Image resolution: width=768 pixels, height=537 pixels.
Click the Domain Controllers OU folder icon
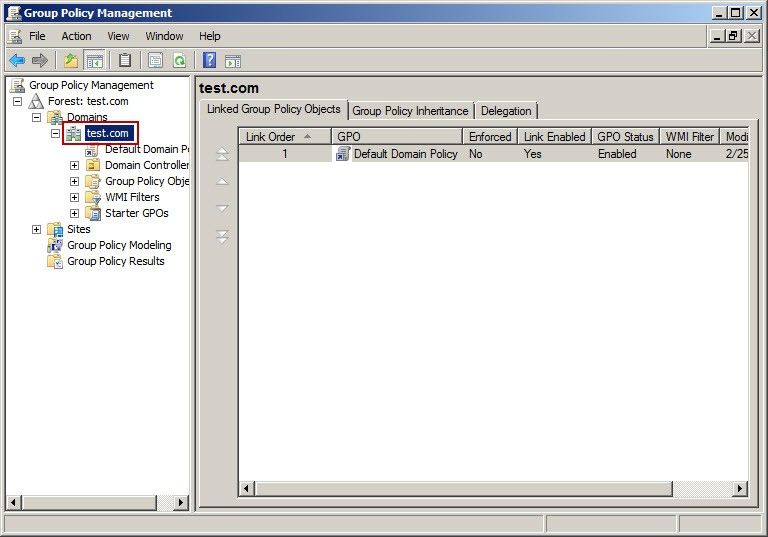[93, 165]
